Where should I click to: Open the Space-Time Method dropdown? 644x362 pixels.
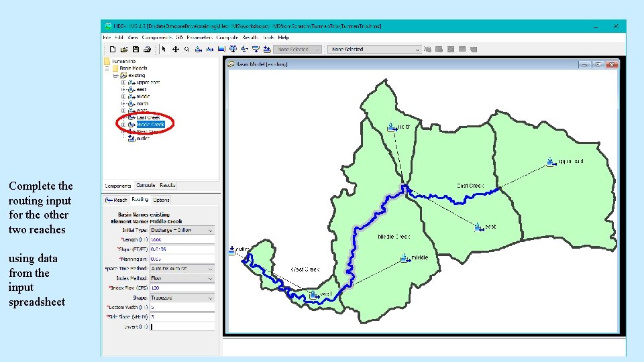(x=182, y=269)
